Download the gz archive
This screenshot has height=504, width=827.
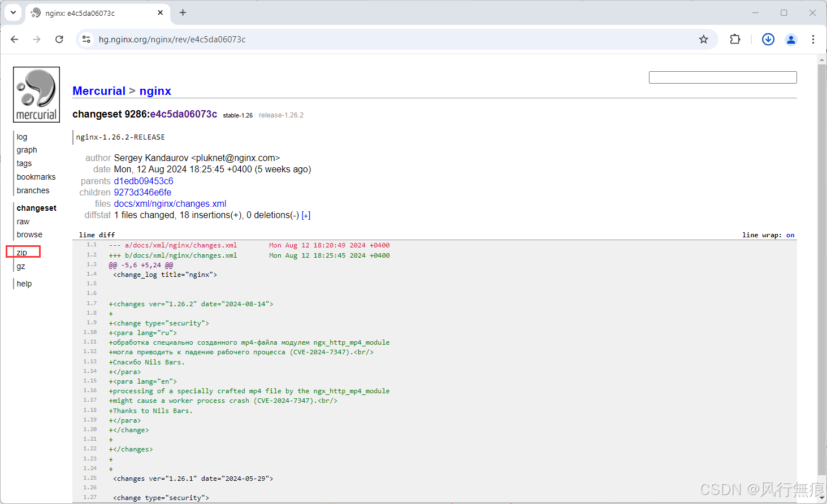click(21, 266)
